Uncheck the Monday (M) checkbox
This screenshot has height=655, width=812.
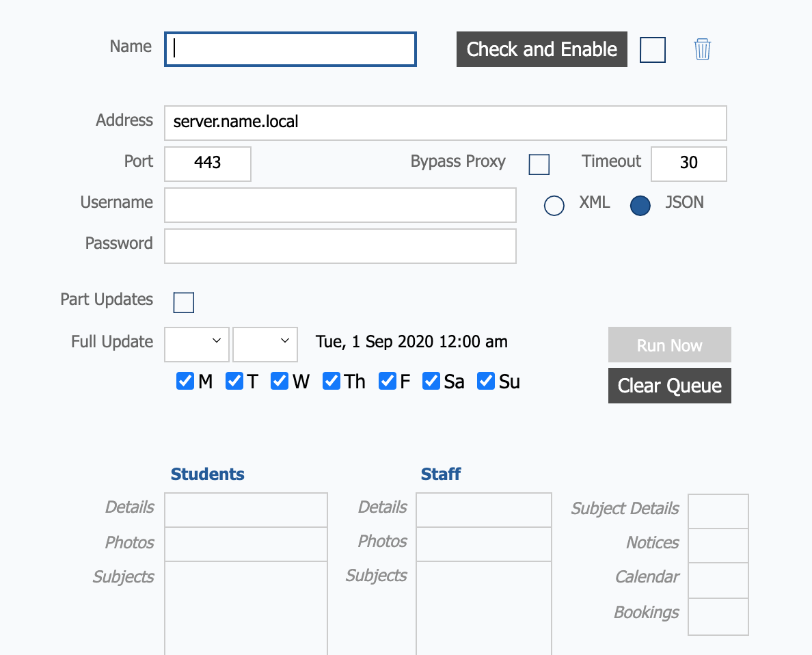pyautogui.click(x=185, y=381)
